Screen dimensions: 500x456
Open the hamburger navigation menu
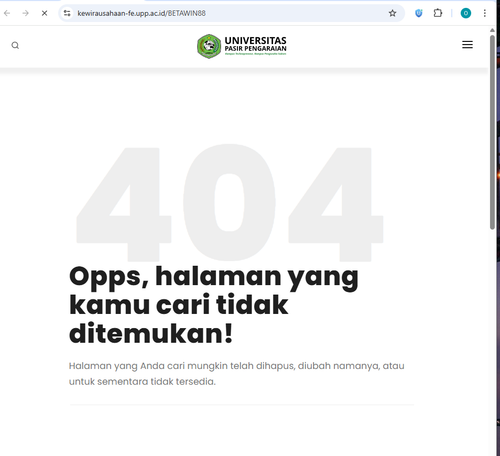467,45
